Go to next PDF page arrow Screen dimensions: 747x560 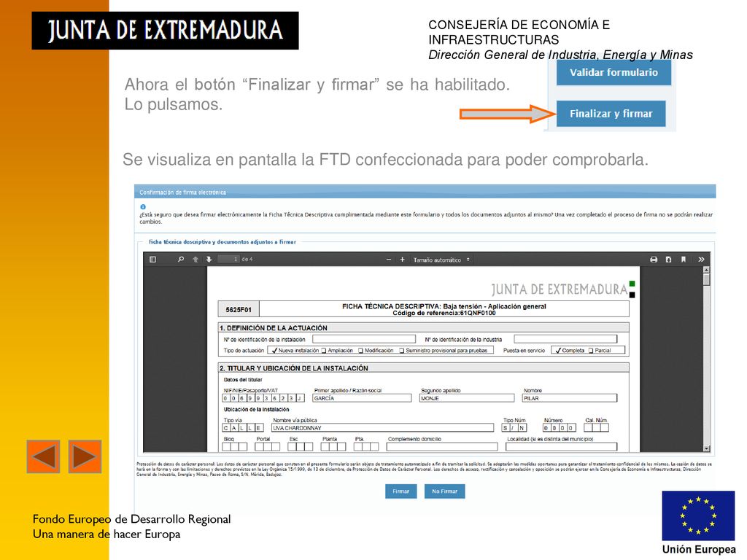click(209, 260)
